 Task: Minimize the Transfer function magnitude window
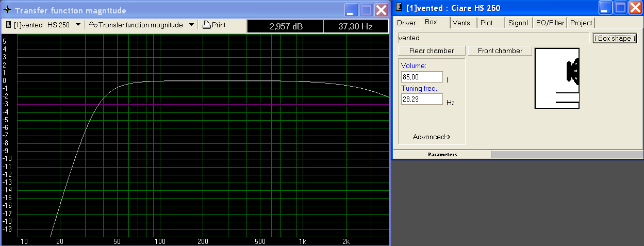pos(352,10)
